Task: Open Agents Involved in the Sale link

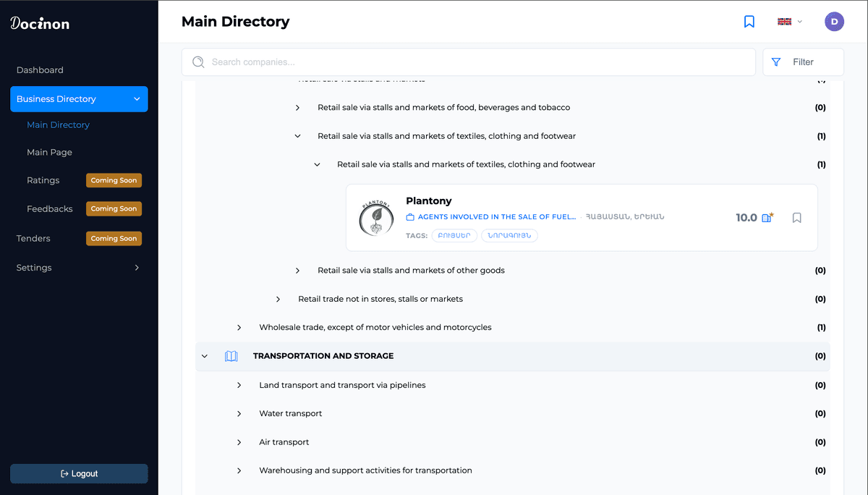Action: 497,217
